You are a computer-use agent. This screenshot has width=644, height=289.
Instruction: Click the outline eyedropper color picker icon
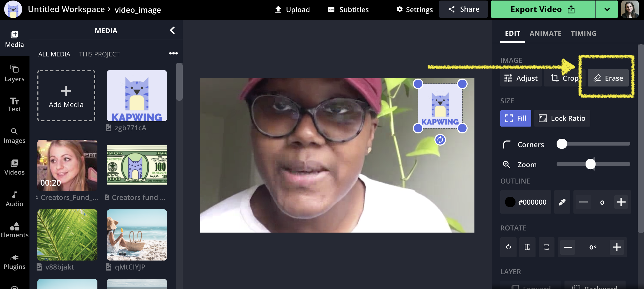point(562,202)
